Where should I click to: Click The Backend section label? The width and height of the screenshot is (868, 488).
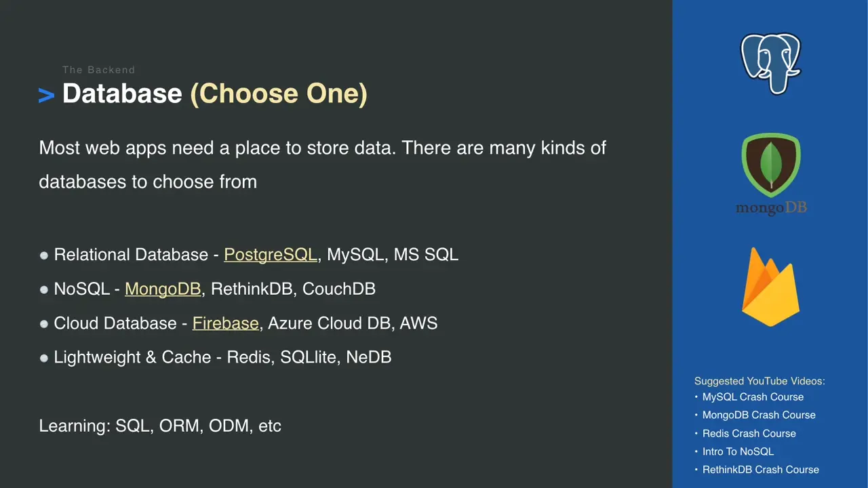(98, 70)
